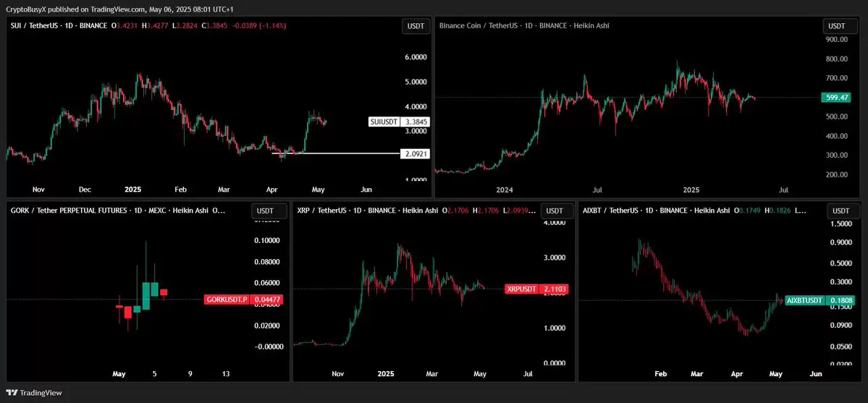Click Jun on SUI time axis
Screen dimensions: 868x403
point(366,190)
